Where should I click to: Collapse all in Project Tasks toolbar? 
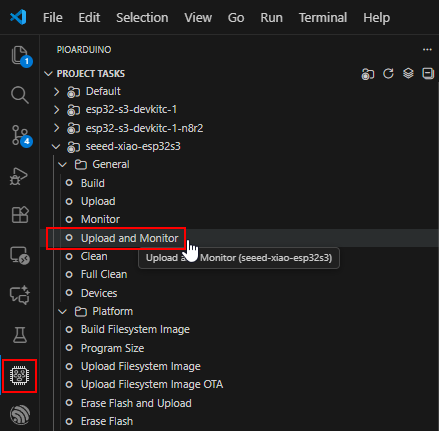tap(428, 73)
